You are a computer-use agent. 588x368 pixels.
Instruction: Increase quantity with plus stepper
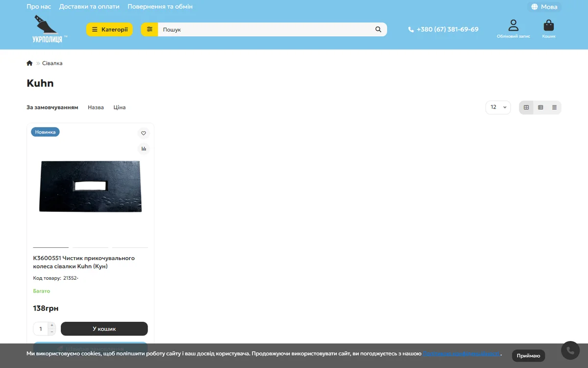(52, 325)
